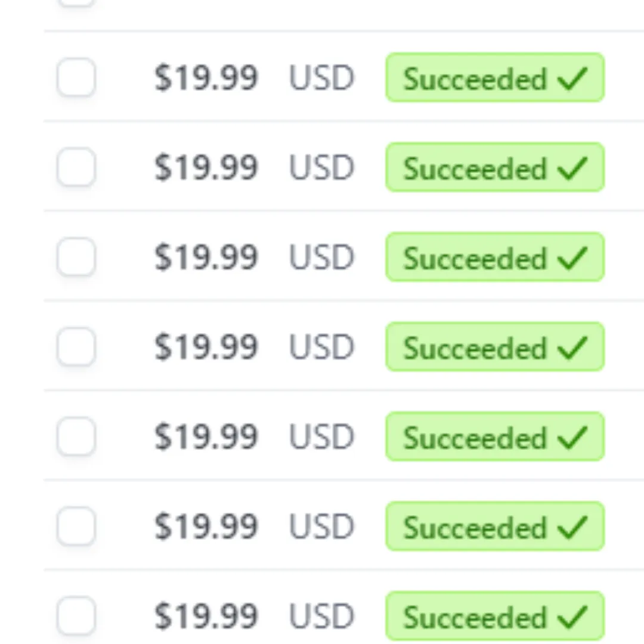Open the first payment via its $19.99 amount
The width and height of the screenshot is (644, 644).
[x=206, y=78]
